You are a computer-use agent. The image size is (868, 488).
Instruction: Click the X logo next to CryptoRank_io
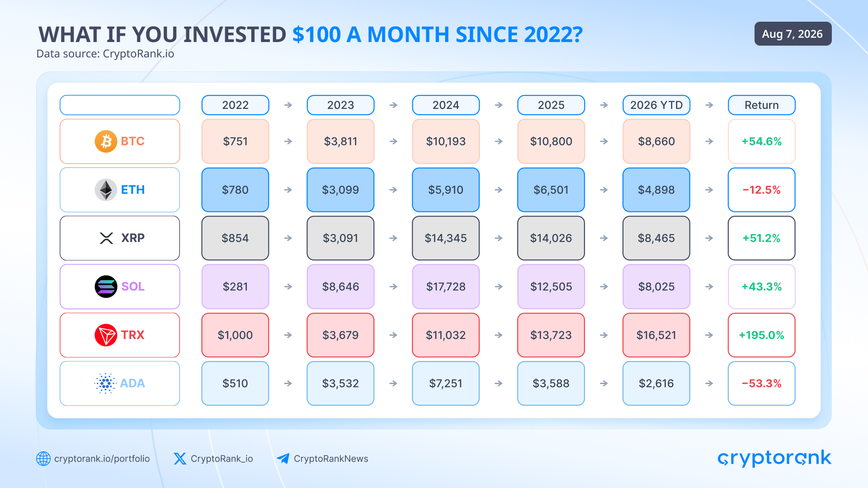[180, 459]
